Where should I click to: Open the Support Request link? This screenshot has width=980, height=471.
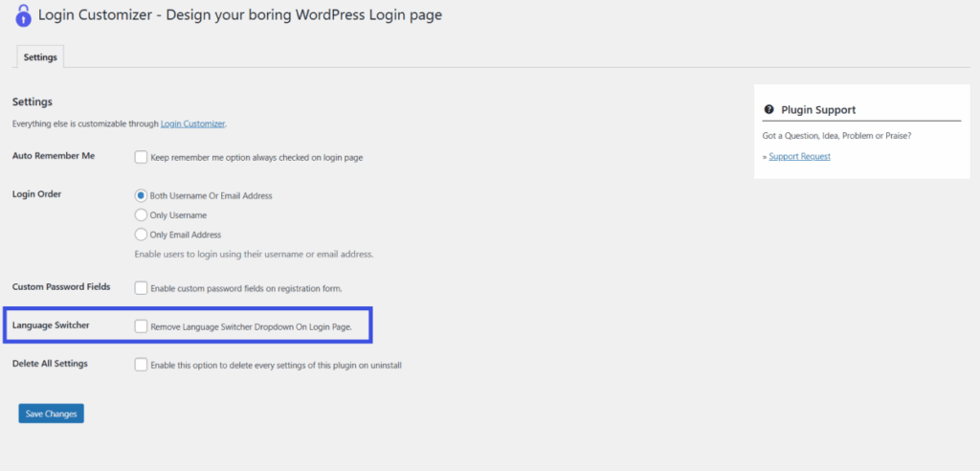799,156
